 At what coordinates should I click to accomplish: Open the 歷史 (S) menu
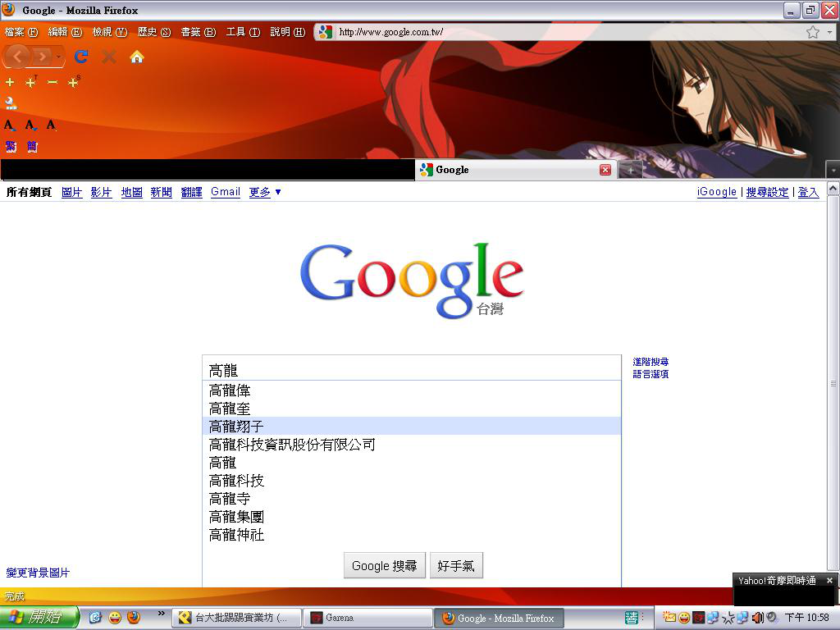153,32
